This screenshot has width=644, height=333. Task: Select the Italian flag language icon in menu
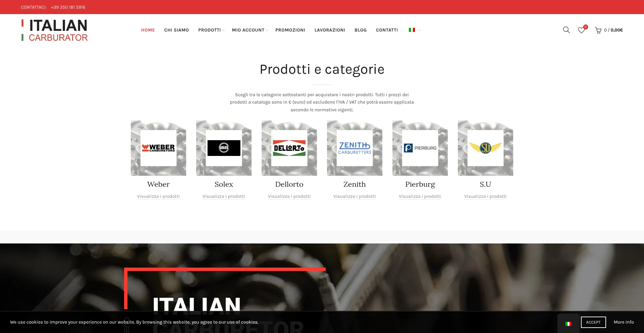(x=412, y=30)
